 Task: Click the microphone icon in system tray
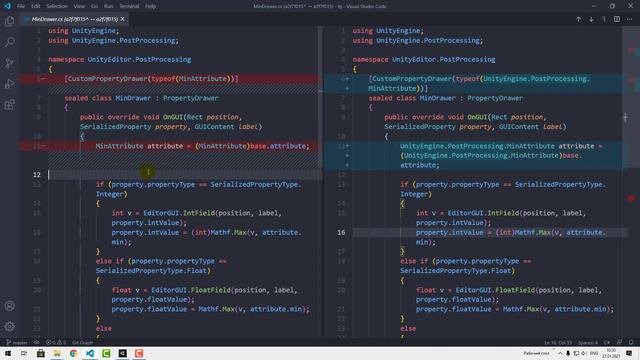tap(568, 353)
